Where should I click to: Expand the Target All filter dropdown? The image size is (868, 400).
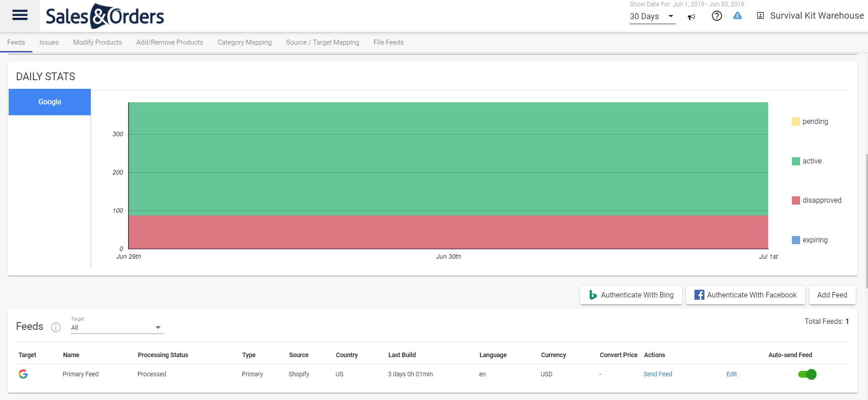117,328
